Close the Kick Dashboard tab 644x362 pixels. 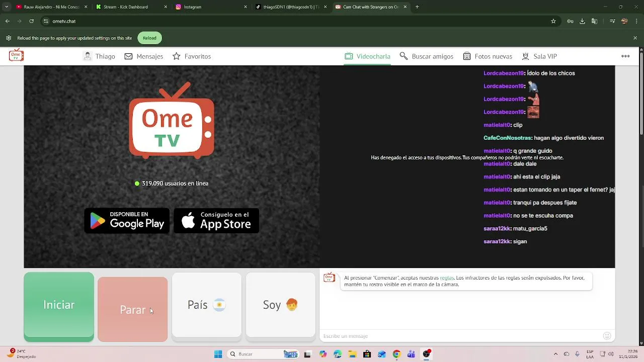(x=166, y=7)
